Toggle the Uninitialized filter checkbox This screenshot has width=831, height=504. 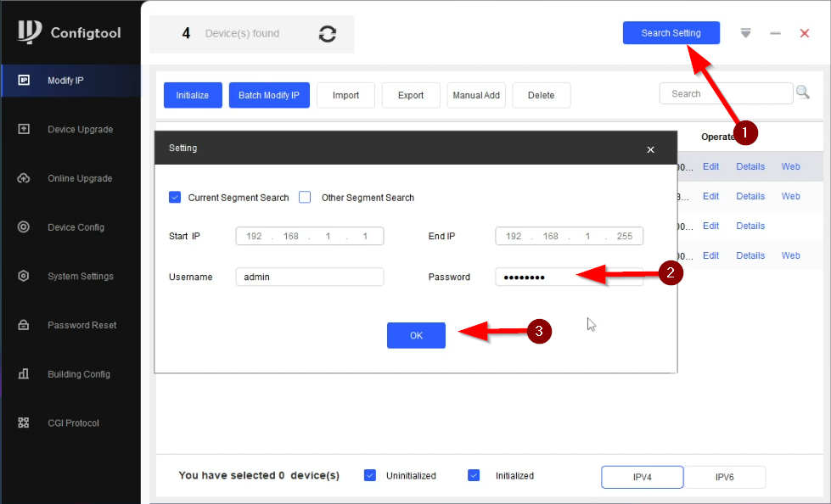tap(370, 476)
